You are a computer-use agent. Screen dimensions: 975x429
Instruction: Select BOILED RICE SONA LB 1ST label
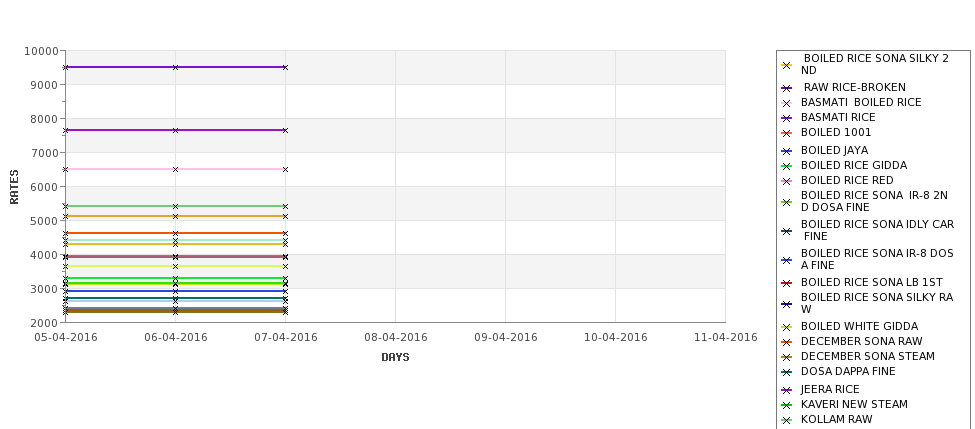[x=871, y=282]
